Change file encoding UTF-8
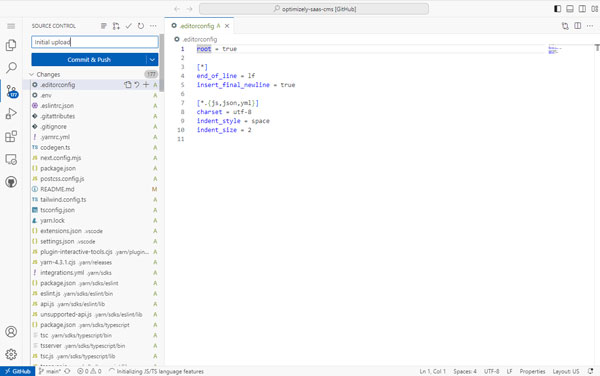The image size is (600, 376). [492, 371]
